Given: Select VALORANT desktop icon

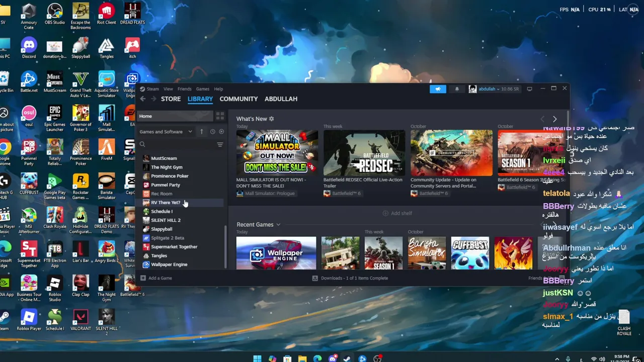Looking at the screenshot, I should pyautogui.click(x=80, y=320).
